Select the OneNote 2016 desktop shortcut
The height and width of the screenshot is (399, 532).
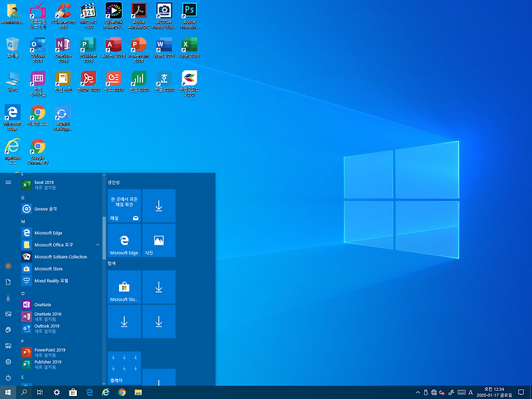coord(63,50)
